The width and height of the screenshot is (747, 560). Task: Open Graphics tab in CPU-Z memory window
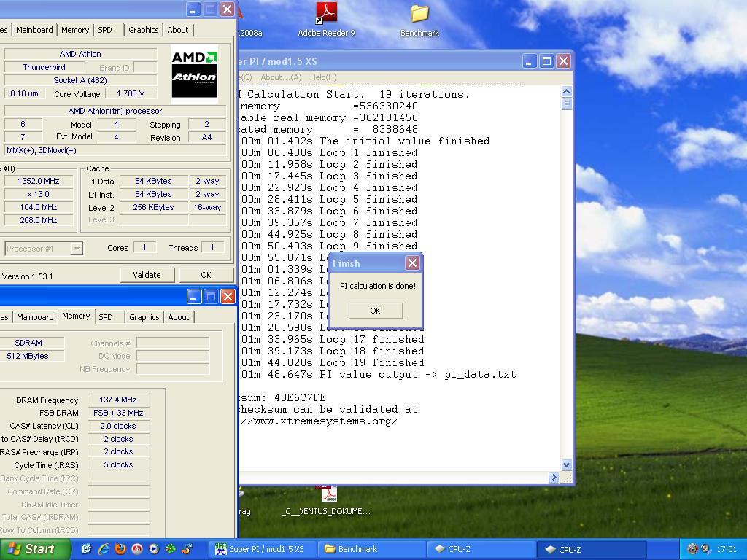144,317
